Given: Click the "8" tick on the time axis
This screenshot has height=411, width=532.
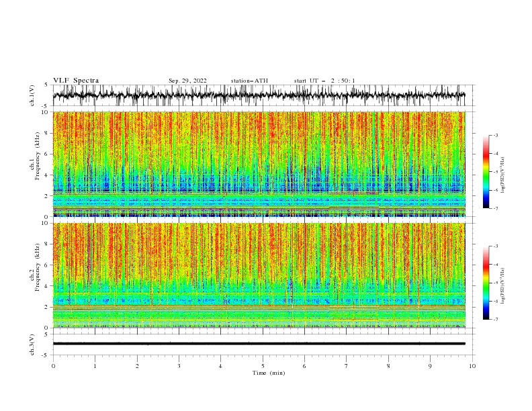Looking at the screenshot, I should [x=388, y=366].
